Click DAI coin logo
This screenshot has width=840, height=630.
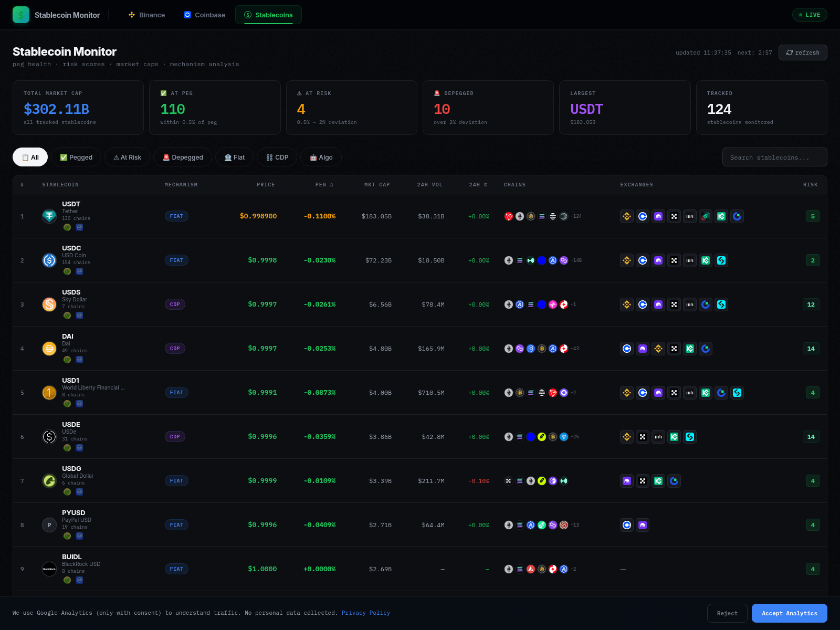[49, 349]
